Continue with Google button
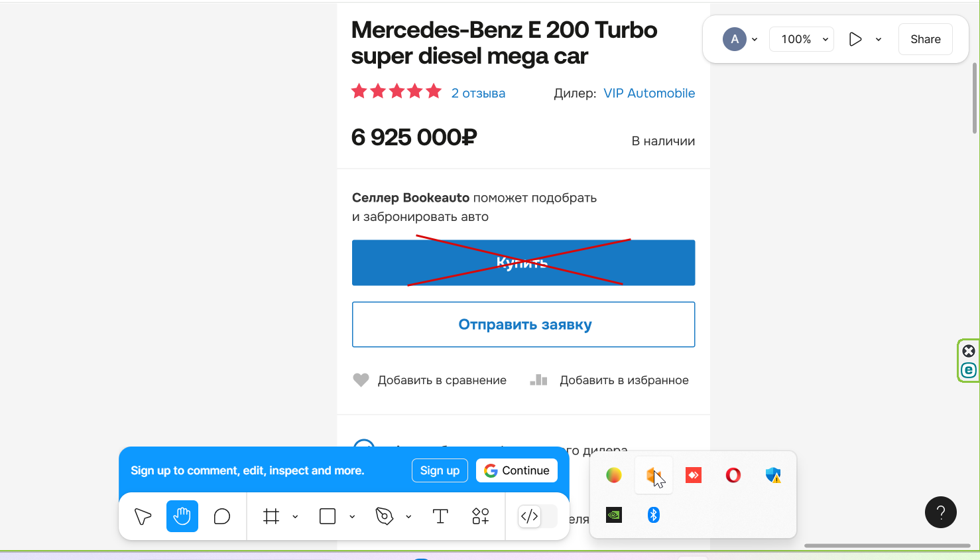This screenshot has width=980, height=560. click(517, 470)
